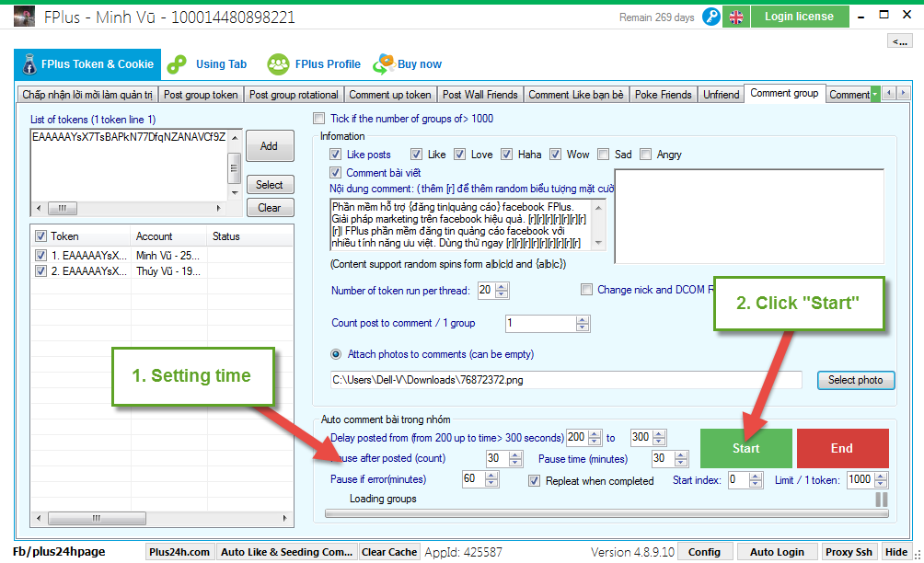Viewport: 924px width, 563px height.
Task: Click the green link icon beside Using Tab
Action: (177, 64)
